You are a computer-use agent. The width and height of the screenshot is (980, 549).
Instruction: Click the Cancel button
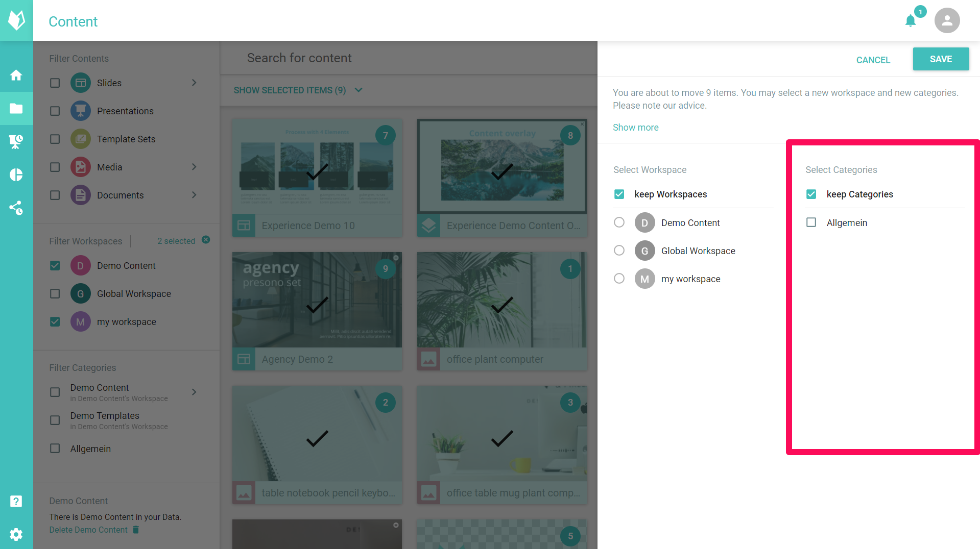pos(873,60)
